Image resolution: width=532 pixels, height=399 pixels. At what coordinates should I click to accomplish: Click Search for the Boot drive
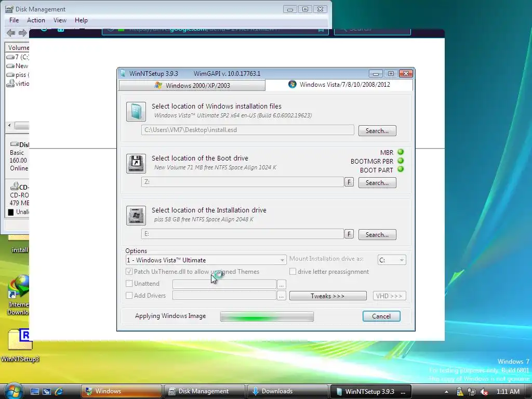[377, 182]
